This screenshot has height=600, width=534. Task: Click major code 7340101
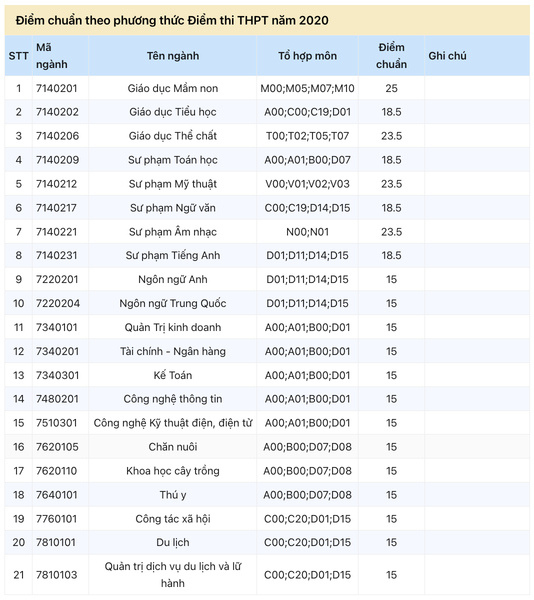(x=57, y=328)
